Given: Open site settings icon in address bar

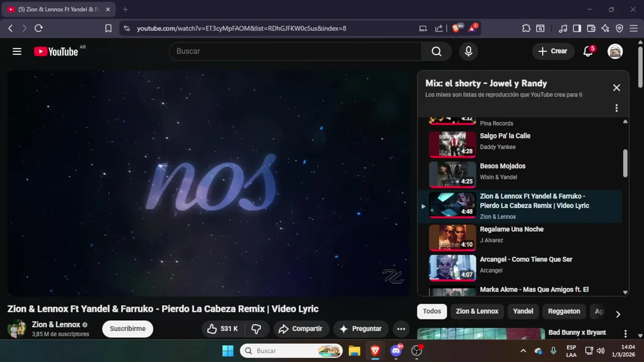Looking at the screenshot, I should point(126,28).
